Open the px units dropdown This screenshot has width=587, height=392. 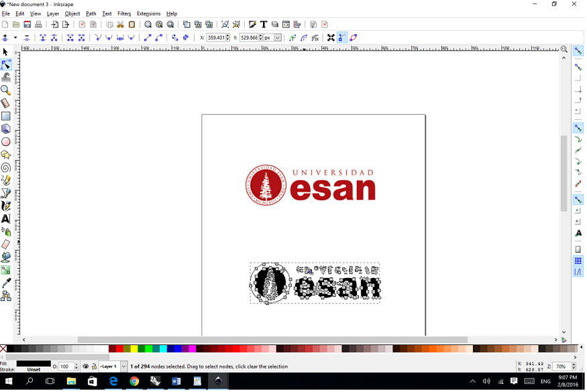[x=278, y=38]
